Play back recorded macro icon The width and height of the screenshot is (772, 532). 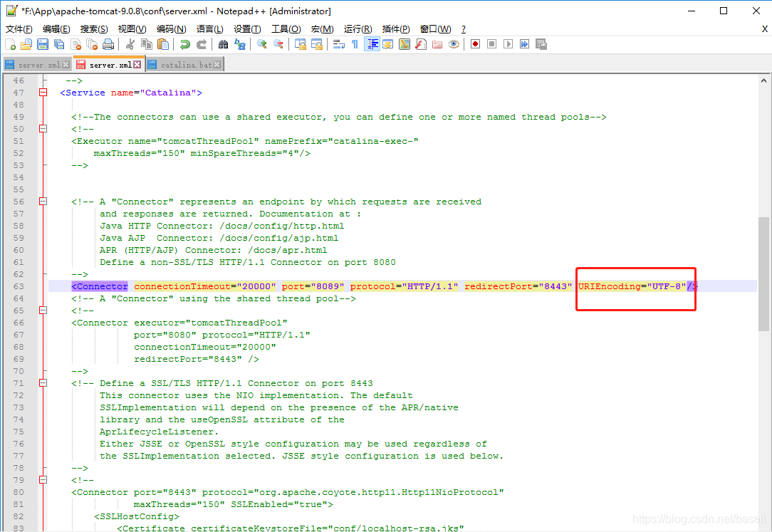click(508, 44)
